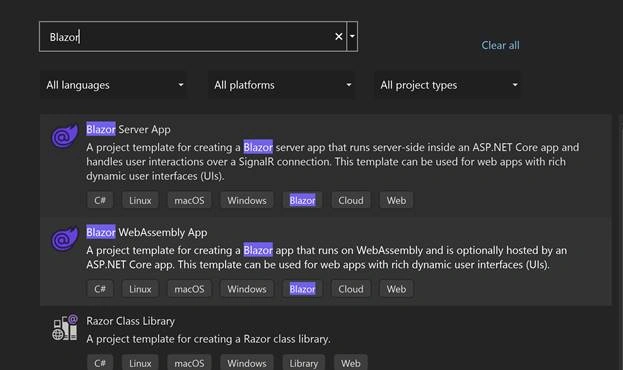Click the Web tag under Blazor Server App
Viewport: 623px width, 370px height.
pos(397,200)
